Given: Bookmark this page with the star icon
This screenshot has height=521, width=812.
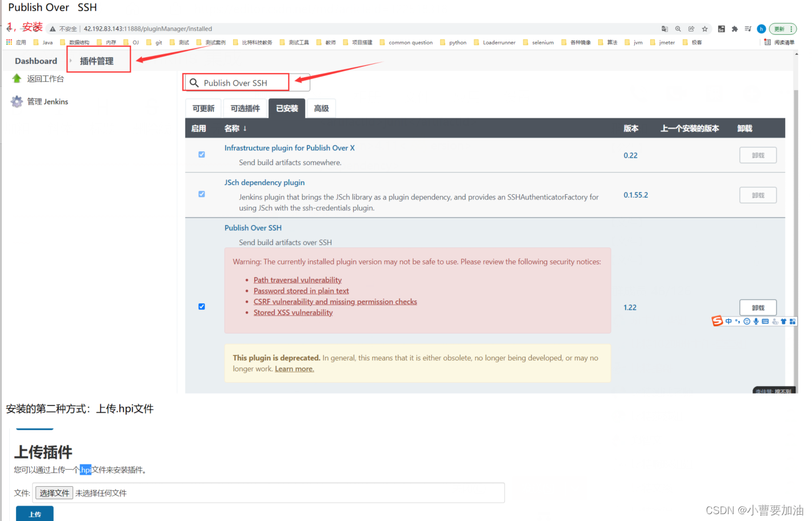Looking at the screenshot, I should [x=705, y=29].
